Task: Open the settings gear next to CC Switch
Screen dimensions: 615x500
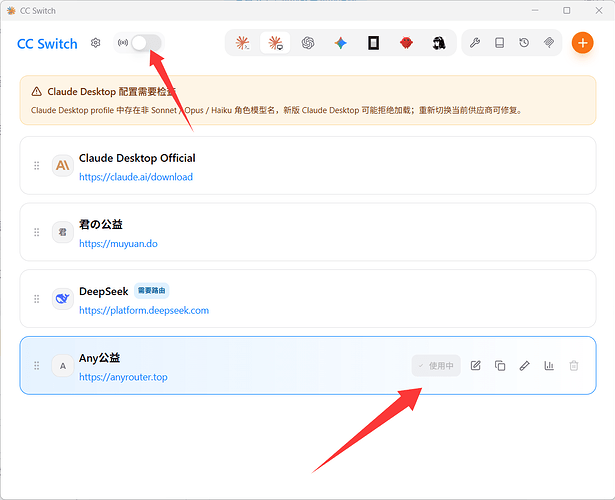Action: coord(95,43)
